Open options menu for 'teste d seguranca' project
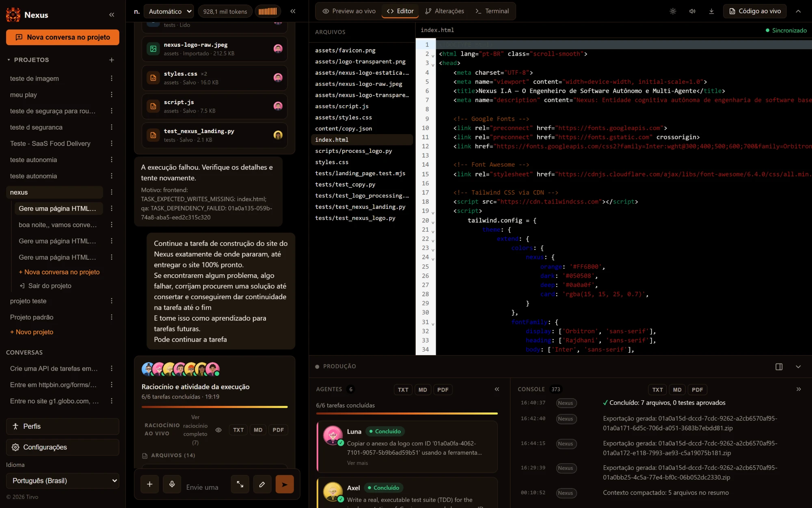 pyautogui.click(x=112, y=127)
